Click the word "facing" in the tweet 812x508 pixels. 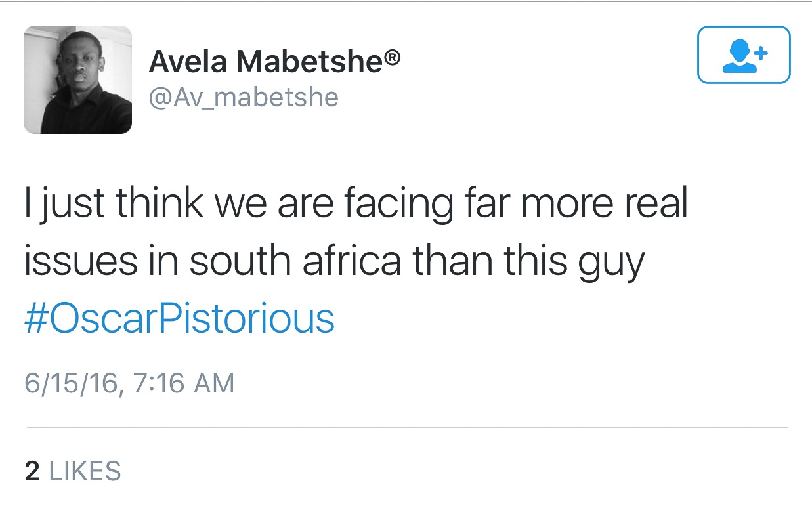pyautogui.click(x=398, y=204)
